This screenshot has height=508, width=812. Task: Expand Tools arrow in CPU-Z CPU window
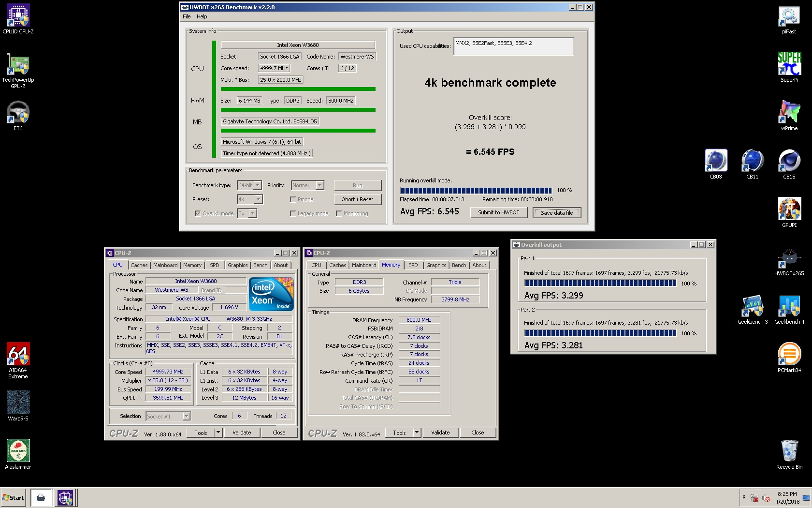click(218, 433)
